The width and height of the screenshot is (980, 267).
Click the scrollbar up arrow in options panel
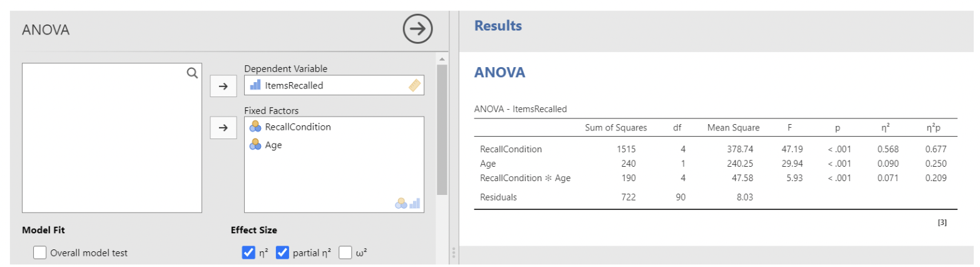pos(442,59)
